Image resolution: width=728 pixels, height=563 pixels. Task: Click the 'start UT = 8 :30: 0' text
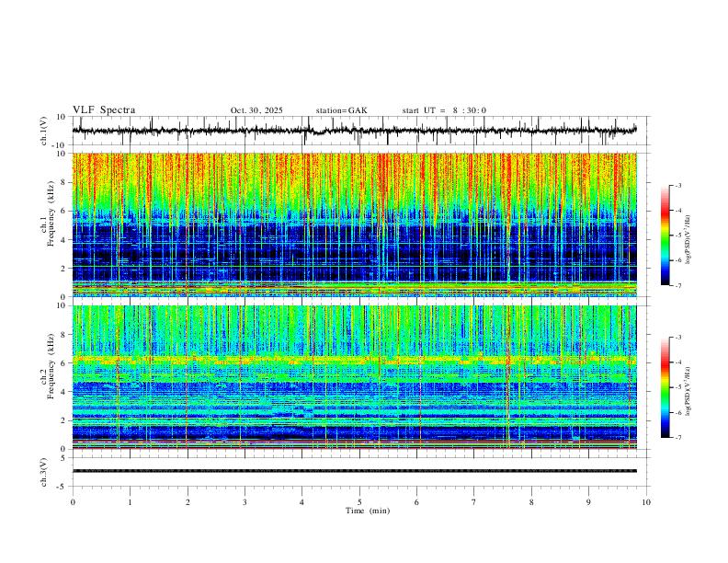444,110
